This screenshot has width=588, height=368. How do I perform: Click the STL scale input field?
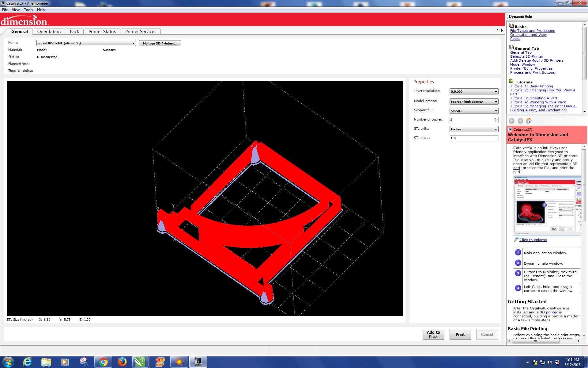coord(474,138)
